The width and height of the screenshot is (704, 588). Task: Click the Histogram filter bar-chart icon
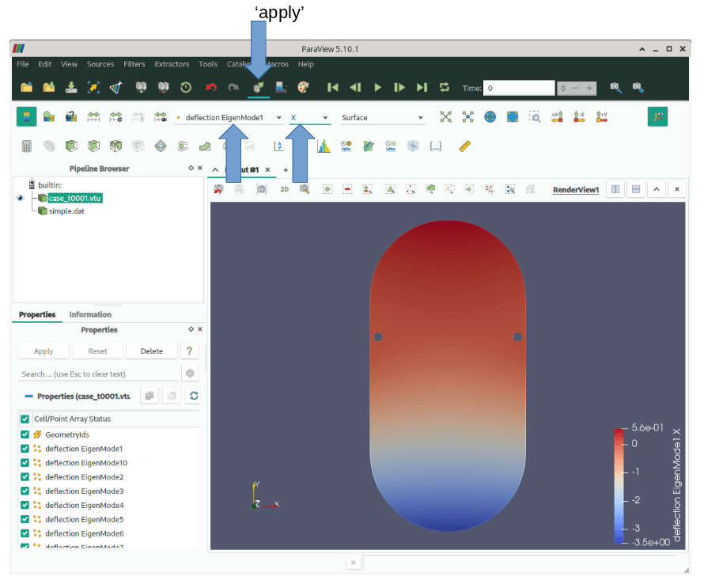(x=324, y=146)
